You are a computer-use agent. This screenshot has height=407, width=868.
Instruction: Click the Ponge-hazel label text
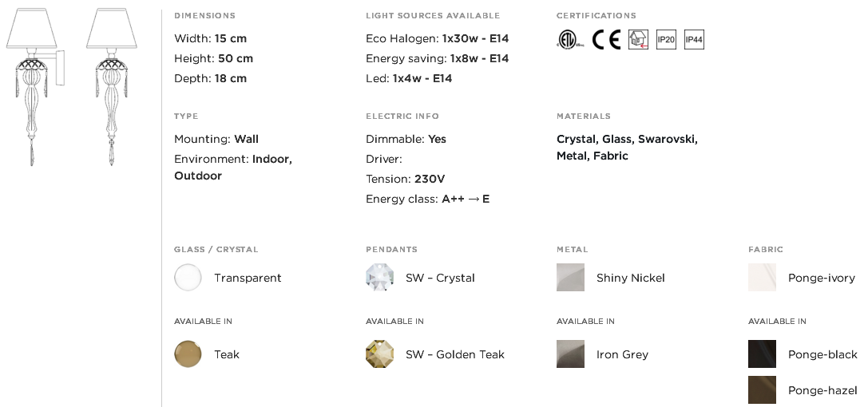(x=822, y=391)
